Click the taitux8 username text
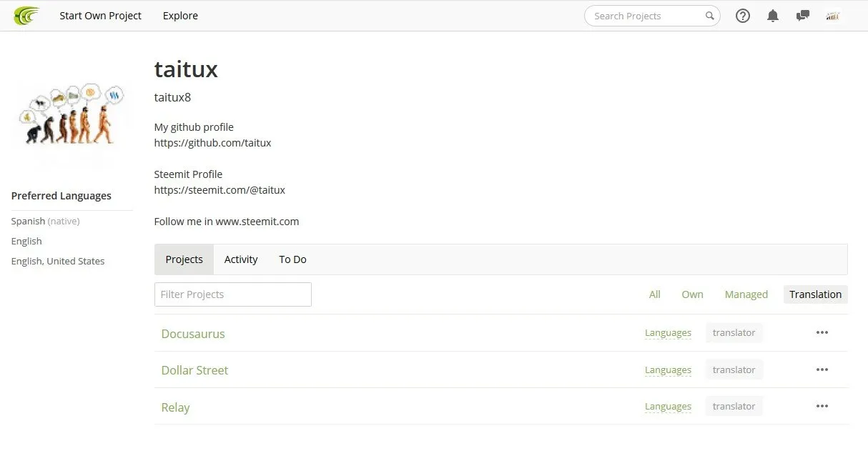The image size is (868, 476). click(172, 97)
